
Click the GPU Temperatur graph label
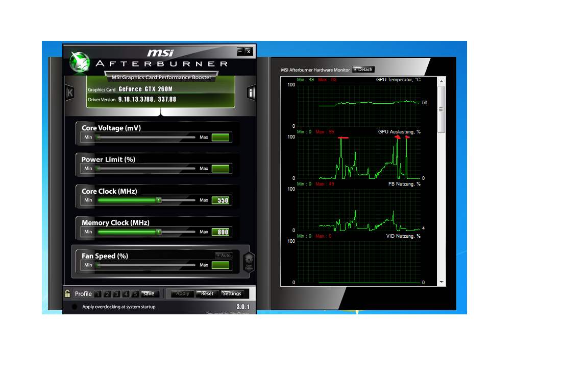tap(398, 80)
